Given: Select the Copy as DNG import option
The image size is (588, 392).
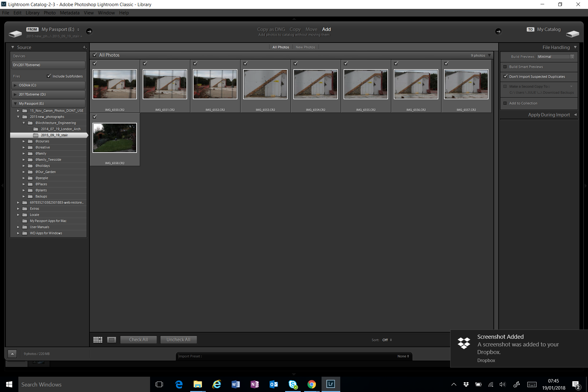Looking at the screenshot, I should [x=271, y=29].
